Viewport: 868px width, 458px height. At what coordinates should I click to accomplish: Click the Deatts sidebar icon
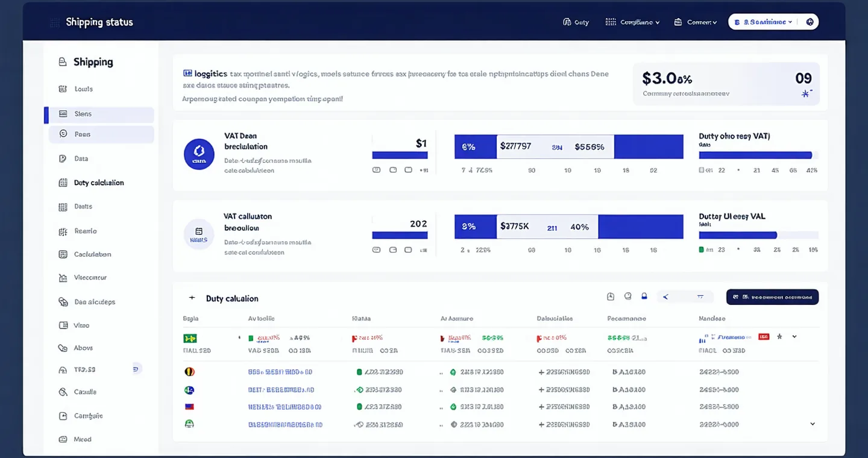tap(63, 207)
